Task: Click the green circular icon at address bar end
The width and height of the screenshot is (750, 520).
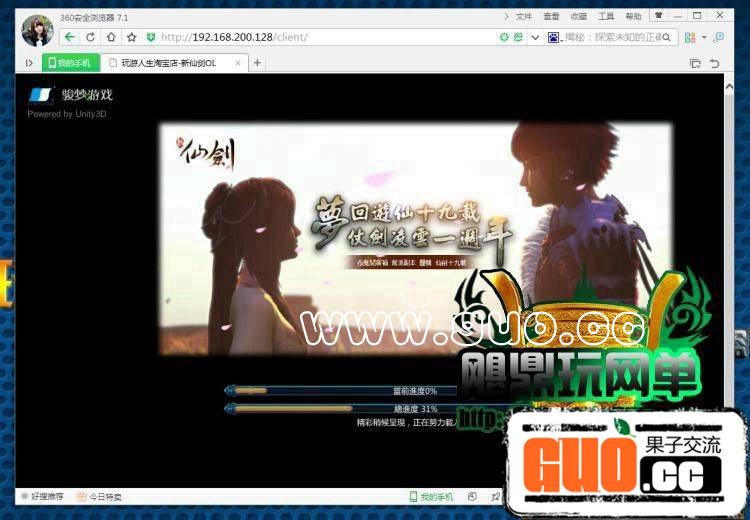Action: click(504, 37)
